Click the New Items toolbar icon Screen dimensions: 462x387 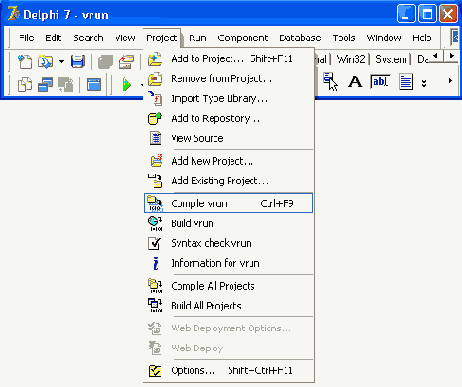click(x=25, y=62)
